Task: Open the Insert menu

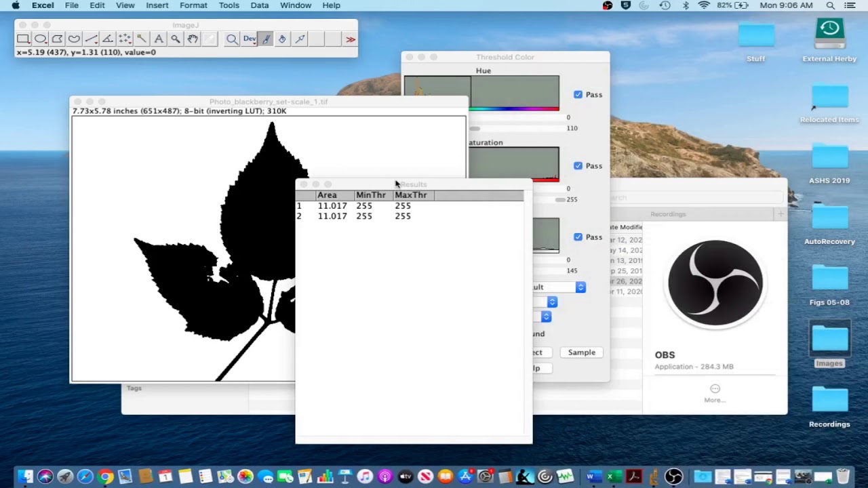Action: (157, 5)
